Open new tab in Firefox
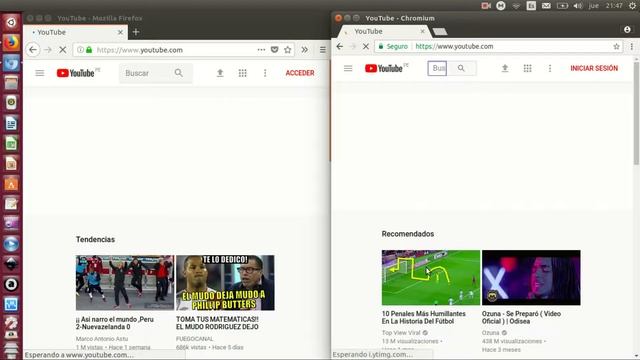Viewport: 640px width, 360px height. (x=136, y=32)
